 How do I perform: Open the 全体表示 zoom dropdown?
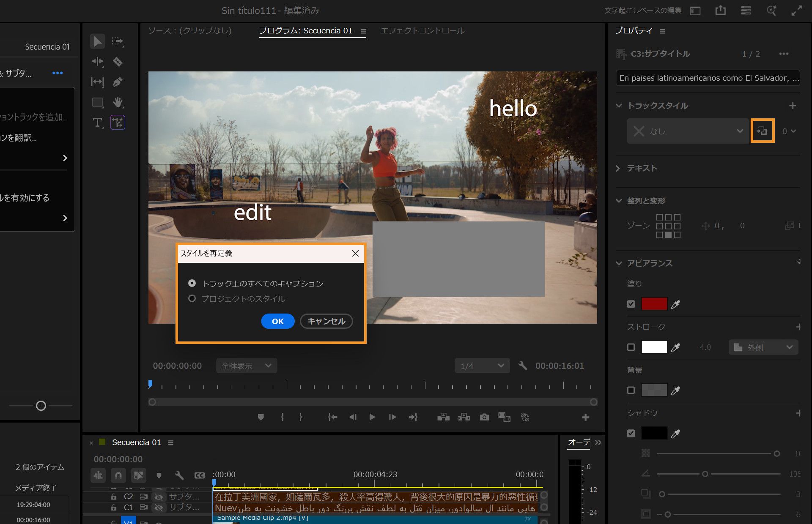(247, 366)
